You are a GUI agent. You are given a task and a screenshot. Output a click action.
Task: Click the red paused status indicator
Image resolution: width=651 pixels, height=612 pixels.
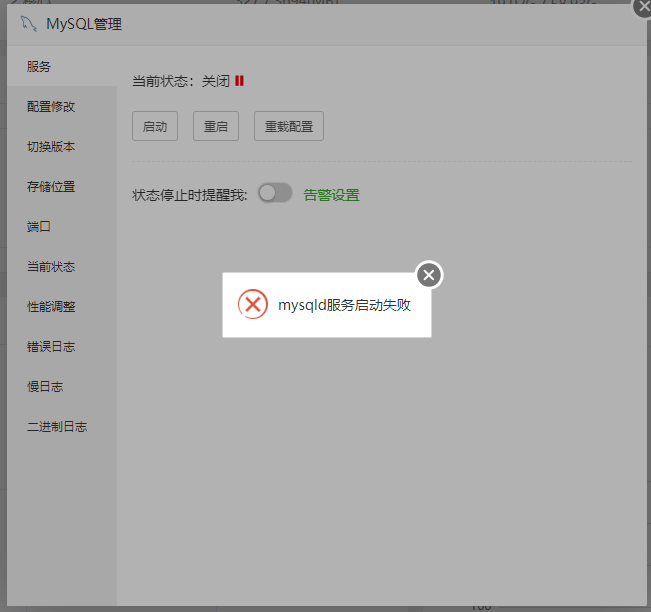pyautogui.click(x=240, y=81)
